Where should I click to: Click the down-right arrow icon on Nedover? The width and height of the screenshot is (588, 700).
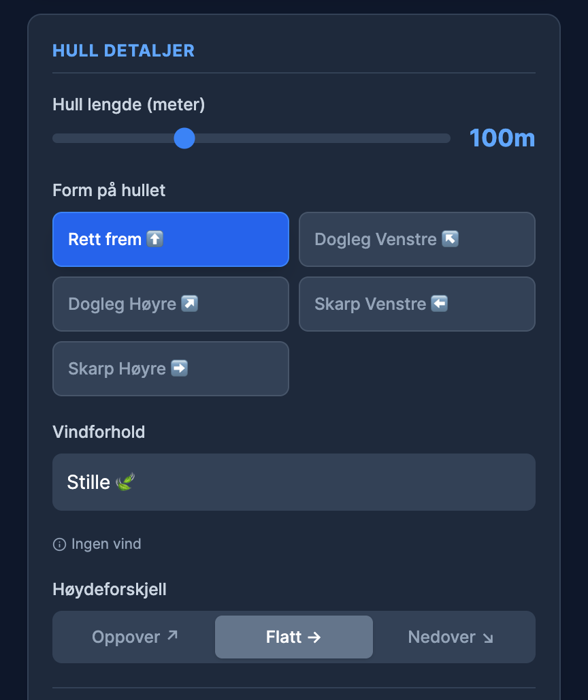point(488,637)
